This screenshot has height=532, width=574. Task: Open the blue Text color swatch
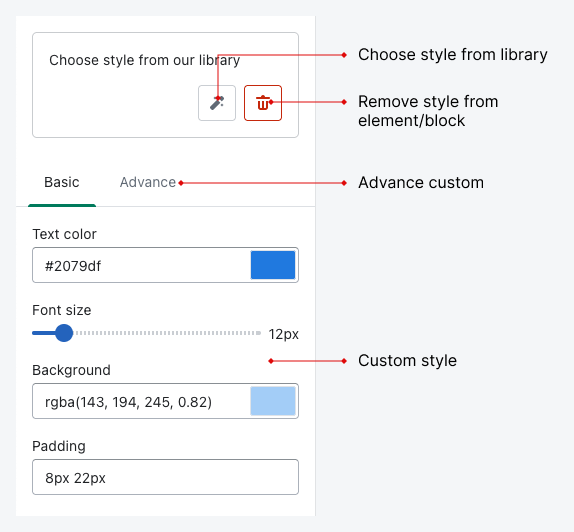[x=273, y=265]
